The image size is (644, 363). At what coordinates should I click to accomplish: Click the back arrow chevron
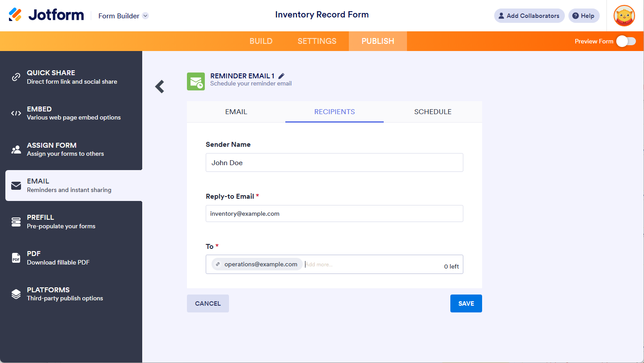click(x=160, y=86)
